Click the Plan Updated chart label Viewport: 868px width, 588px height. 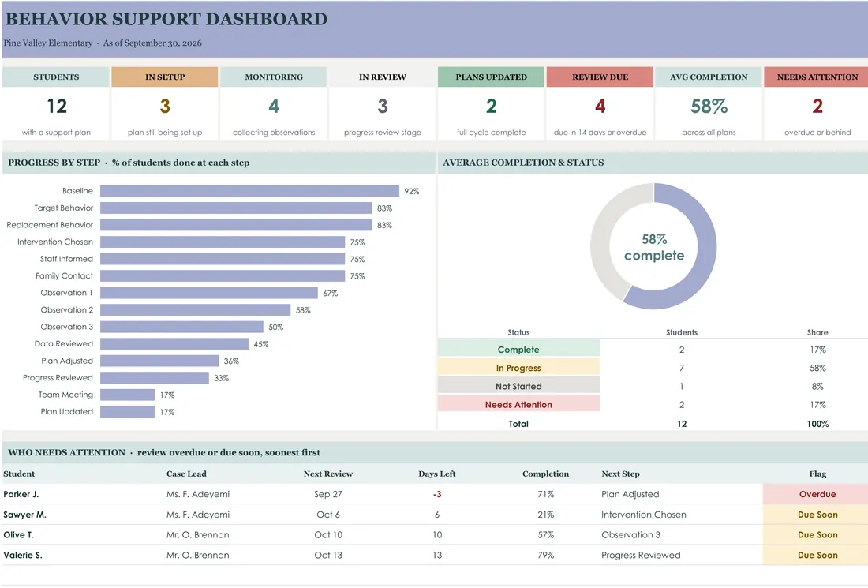(x=66, y=411)
